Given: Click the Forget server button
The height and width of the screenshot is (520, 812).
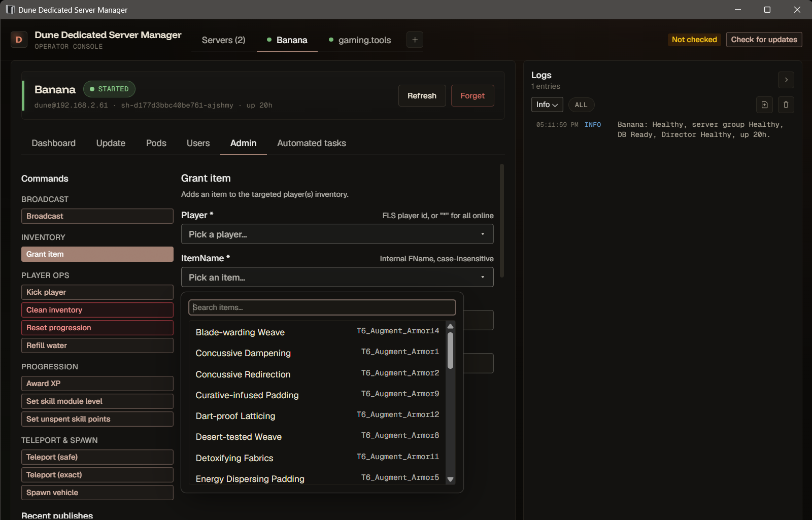Looking at the screenshot, I should pos(472,95).
